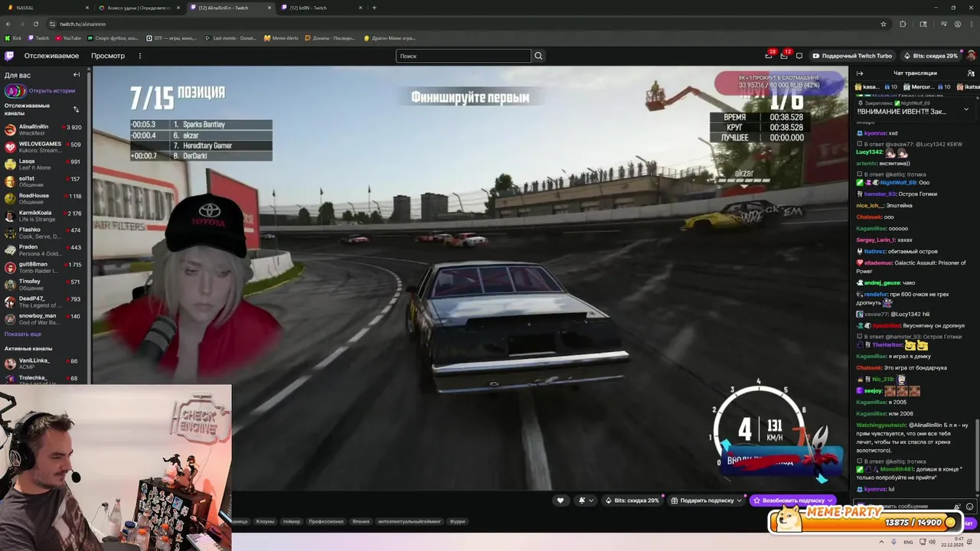The image size is (980, 551).
Task: Open the KarmikKoala channel in sidebar
Action: 44,216
